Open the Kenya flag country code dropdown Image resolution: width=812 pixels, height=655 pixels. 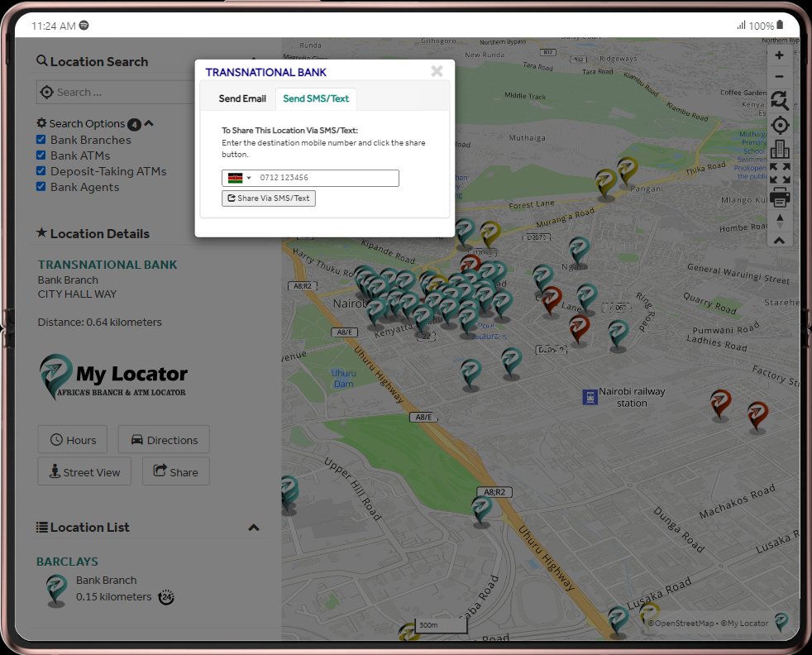[239, 178]
